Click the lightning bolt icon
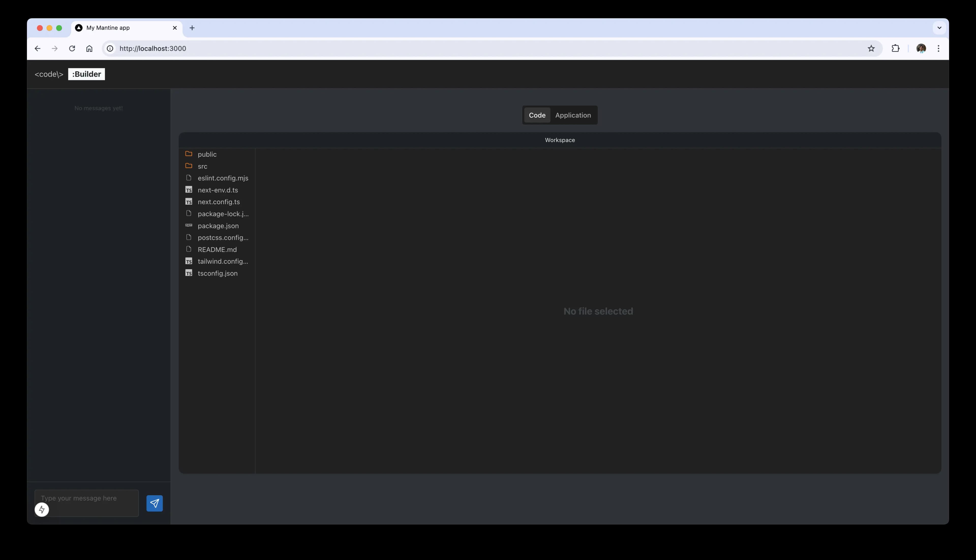The width and height of the screenshot is (976, 560). click(x=42, y=510)
